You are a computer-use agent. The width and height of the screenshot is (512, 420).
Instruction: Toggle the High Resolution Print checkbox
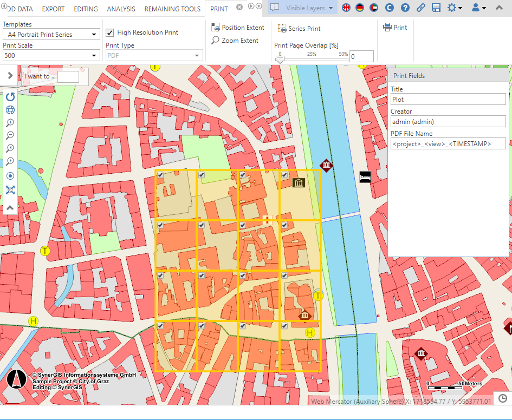click(x=110, y=32)
